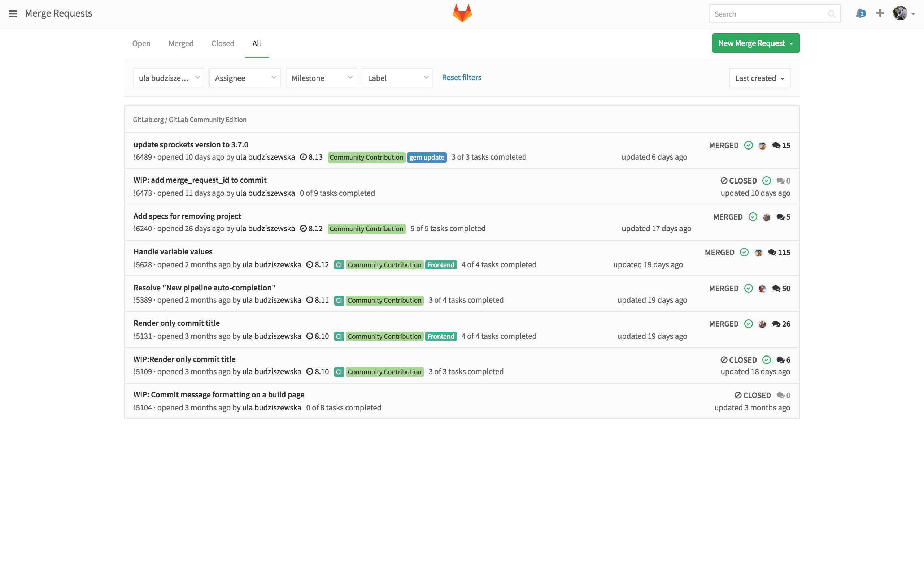924x578 pixels.
Task: Click comments icon on Commit message formatting row
Action: coord(783,395)
